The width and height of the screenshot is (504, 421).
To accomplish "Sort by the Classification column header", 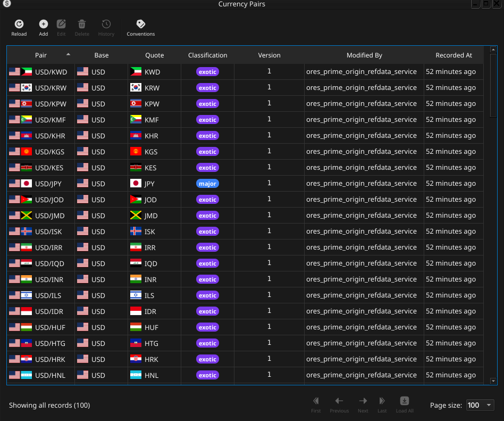I will (x=208, y=55).
